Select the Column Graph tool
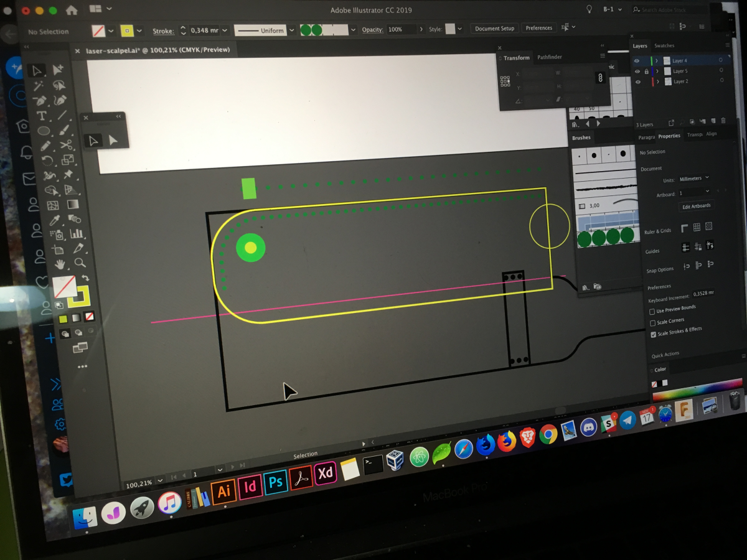This screenshot has width=747, height=560. pyautogui.click(x=77, y=234)
